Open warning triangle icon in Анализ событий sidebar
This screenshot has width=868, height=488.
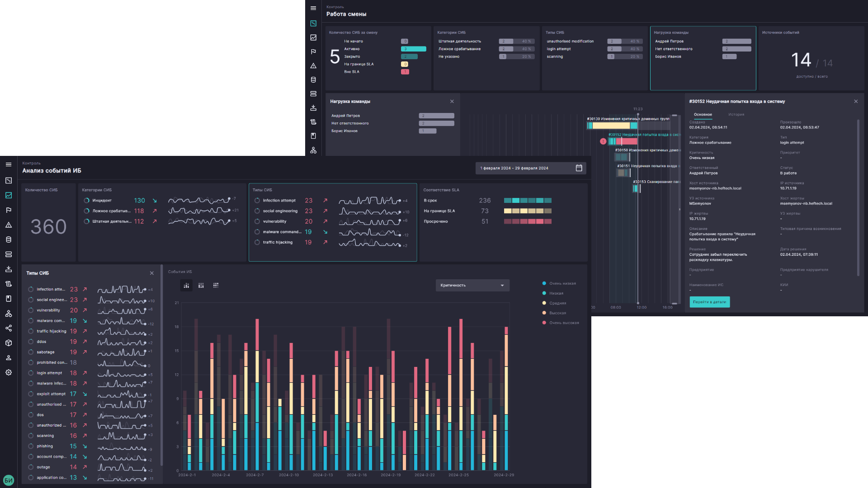coord(9,225)
